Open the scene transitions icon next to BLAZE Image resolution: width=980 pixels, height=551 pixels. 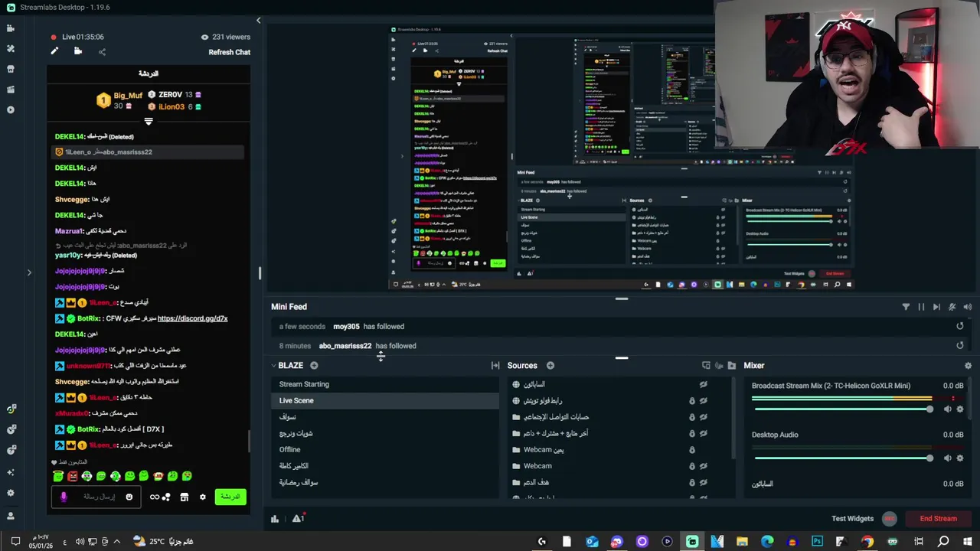click(x=495, y=366)
